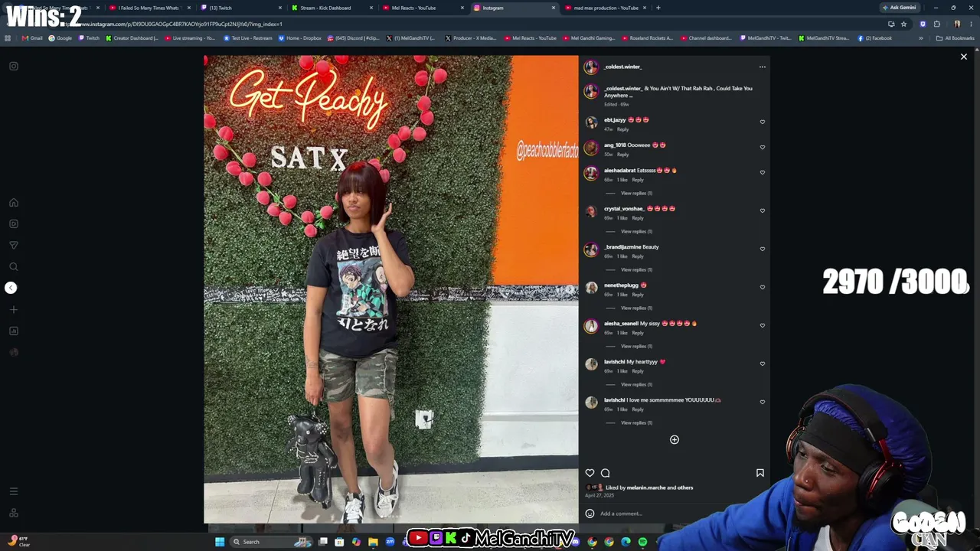Bookmark this page with the star icon

coord(903,24)
